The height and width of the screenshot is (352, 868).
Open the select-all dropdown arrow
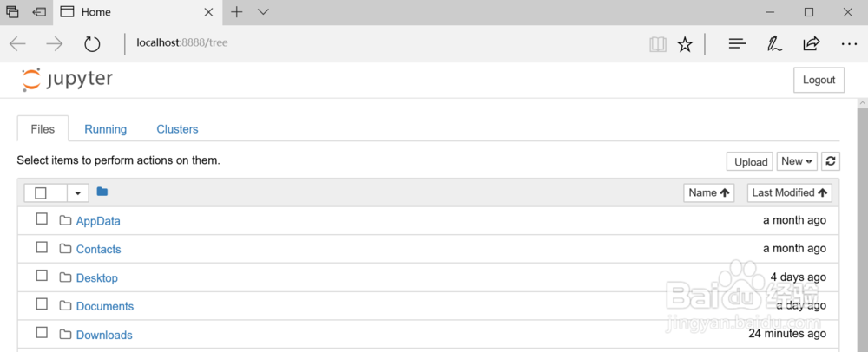[x=78, y=192]
